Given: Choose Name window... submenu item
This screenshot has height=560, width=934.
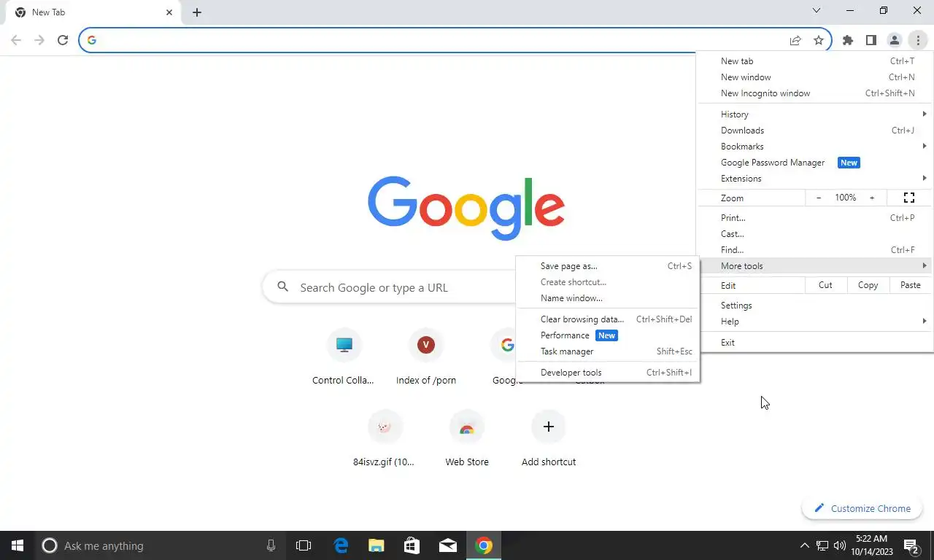Looking at the screenshot, I should 607,298.
